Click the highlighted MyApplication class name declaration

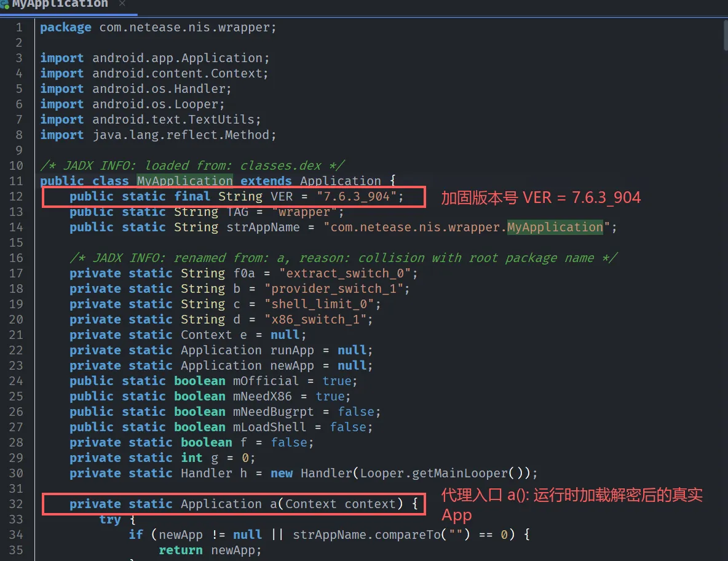click(185, 181)
